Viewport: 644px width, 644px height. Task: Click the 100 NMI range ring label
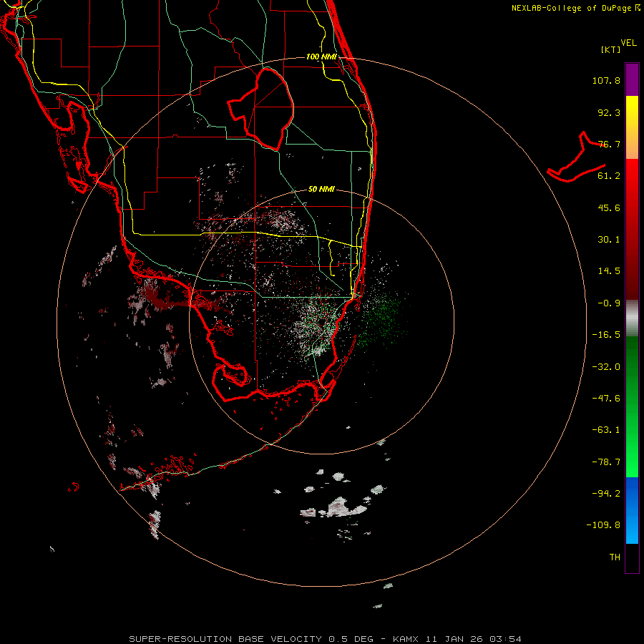pyautogui.click(x=321, y=57)
